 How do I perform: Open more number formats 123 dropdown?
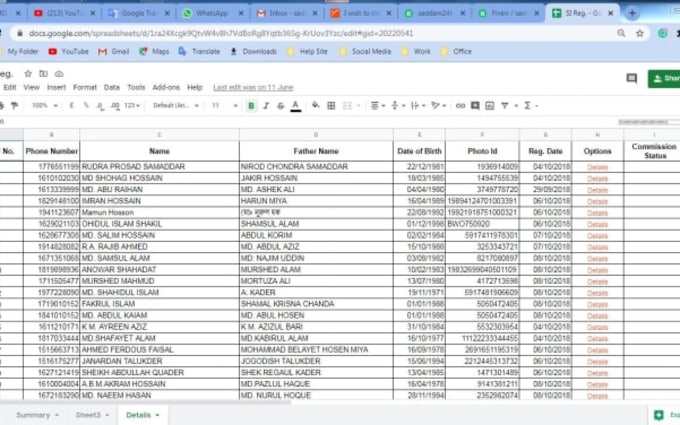(x=132, y=105)
